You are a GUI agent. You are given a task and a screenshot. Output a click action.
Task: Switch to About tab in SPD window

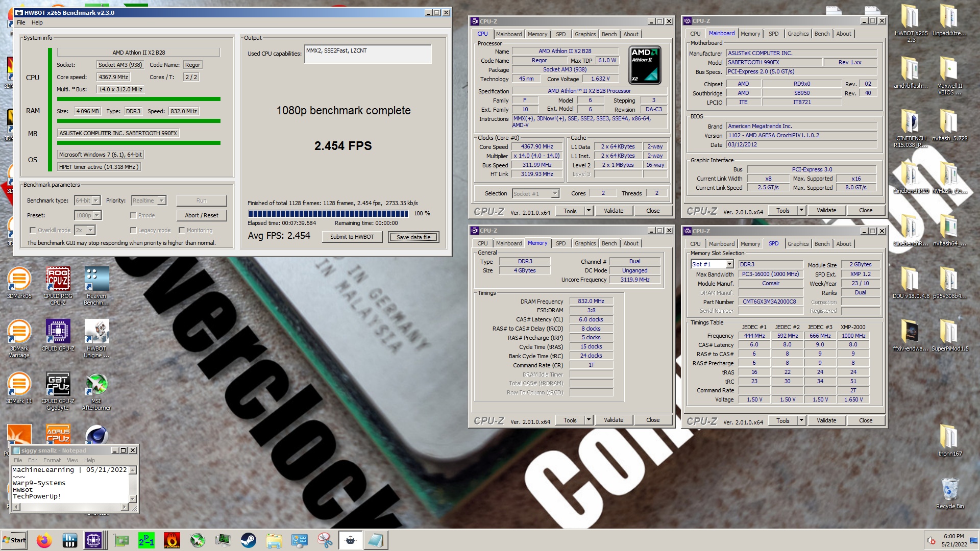point(843,244)
